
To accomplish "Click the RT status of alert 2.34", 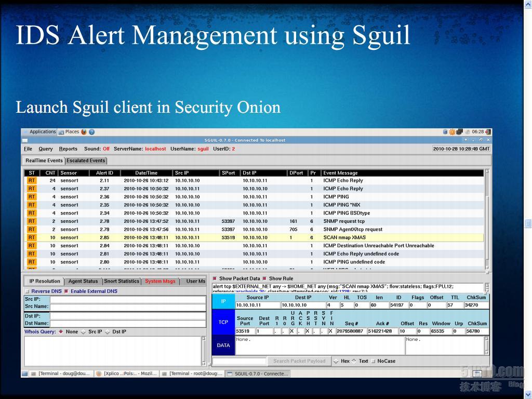I will coord(32,213).
